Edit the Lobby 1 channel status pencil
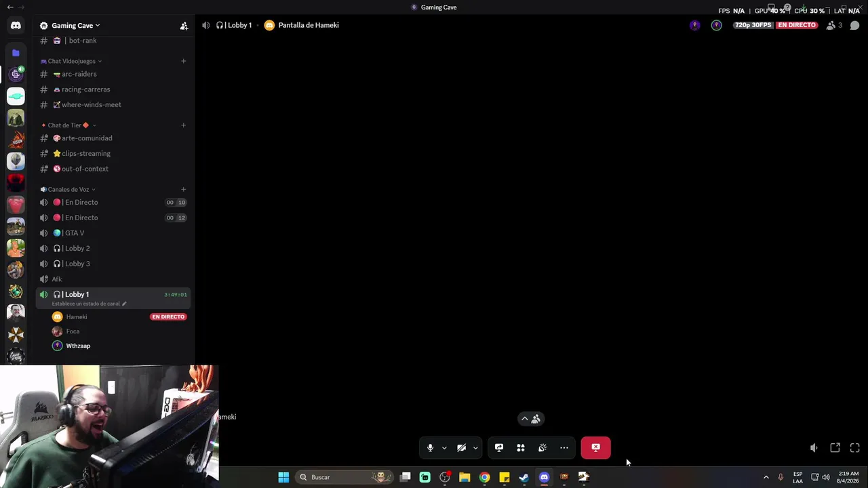The width and height of the screenshot is (868, 488). (124, 304)
